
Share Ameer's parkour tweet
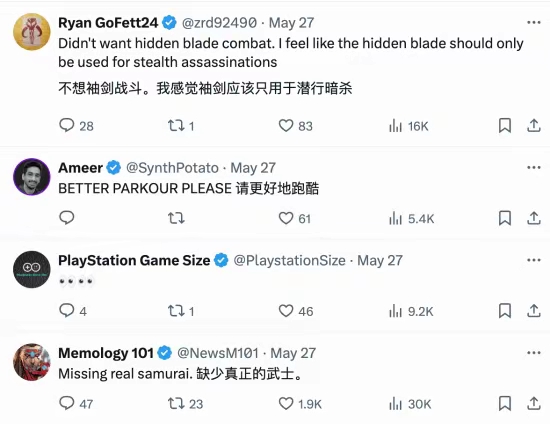tap(534, 218)
